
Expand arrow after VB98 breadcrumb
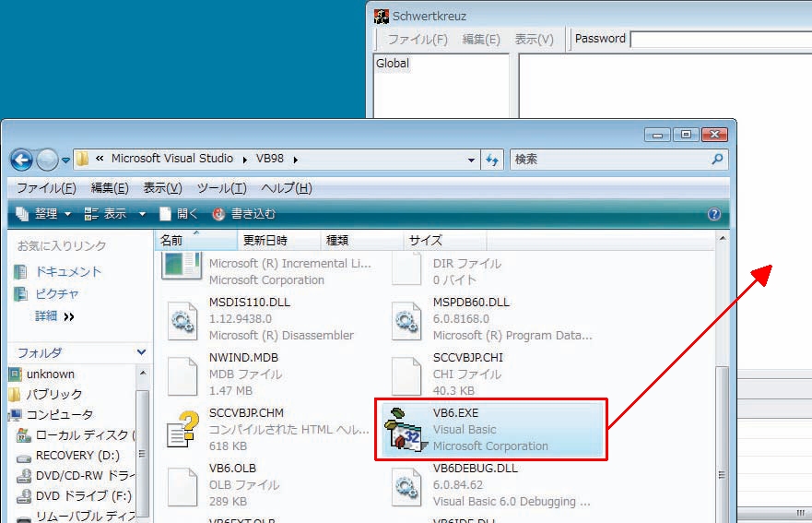click(295, 160)
